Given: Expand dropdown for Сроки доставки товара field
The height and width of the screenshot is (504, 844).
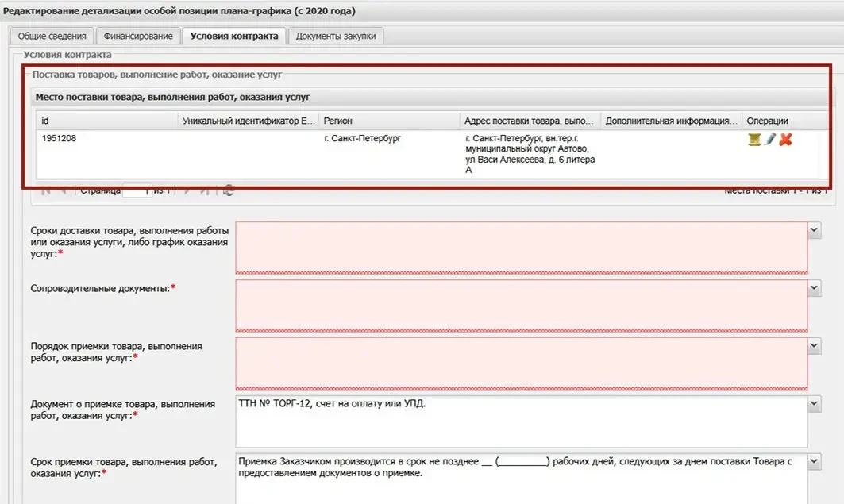Looking at the screenshot, I should pyautogui.click(x=815, y=230).
